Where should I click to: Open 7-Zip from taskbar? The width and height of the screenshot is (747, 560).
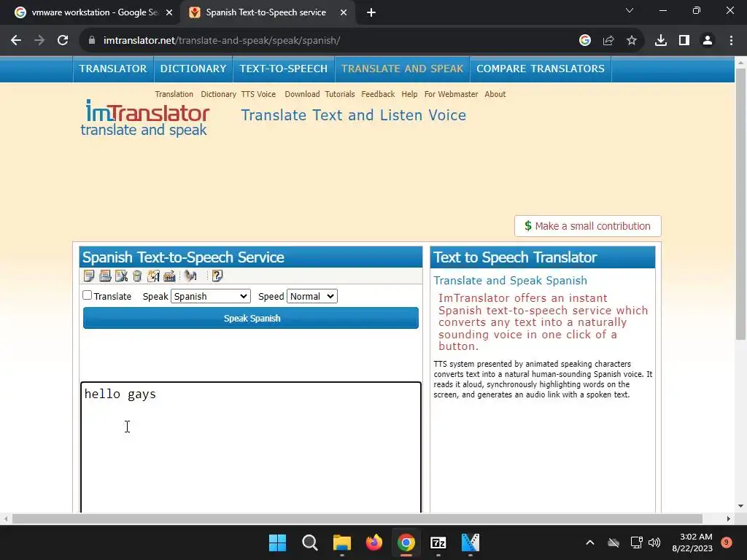point(438,542)
